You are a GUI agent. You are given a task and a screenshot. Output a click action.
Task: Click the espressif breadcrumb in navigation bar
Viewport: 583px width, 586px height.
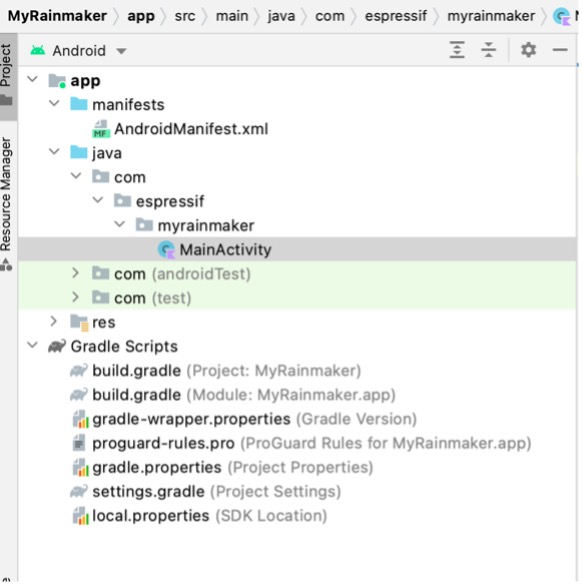point(395,16)
